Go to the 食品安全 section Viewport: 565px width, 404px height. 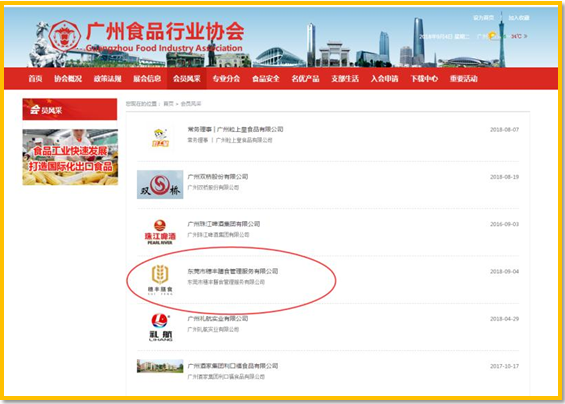point(266,79)
